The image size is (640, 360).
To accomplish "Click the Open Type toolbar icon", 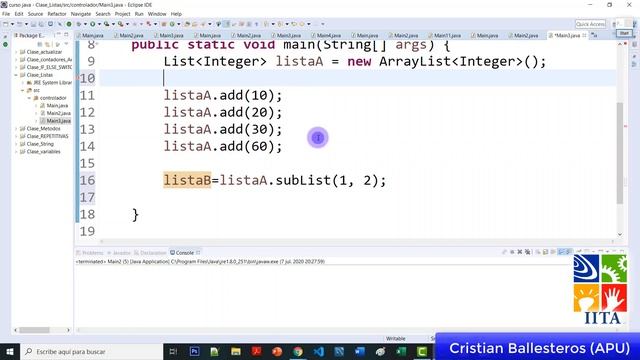I will [187, 24].
